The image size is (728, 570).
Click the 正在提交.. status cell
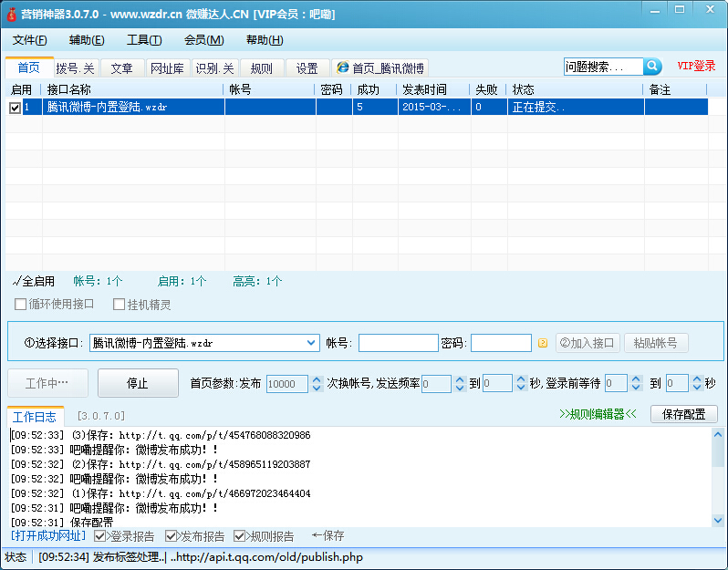pyautogui.click(x=576, y=107)
